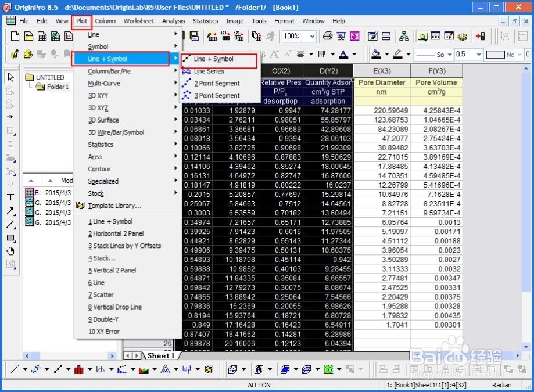Click the text alignment icon
The height and width of the screenshot is (392, 534).
pos(300,54)
